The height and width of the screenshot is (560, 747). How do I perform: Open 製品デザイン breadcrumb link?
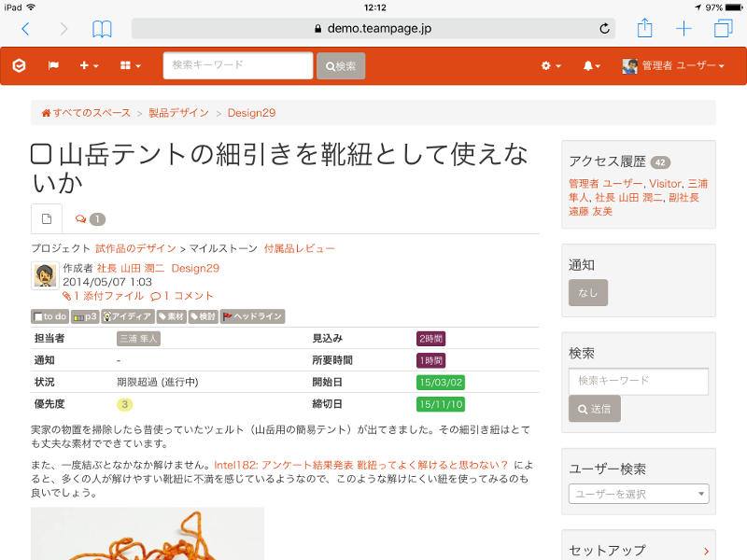pyautogui.click(x=178, y=113)
